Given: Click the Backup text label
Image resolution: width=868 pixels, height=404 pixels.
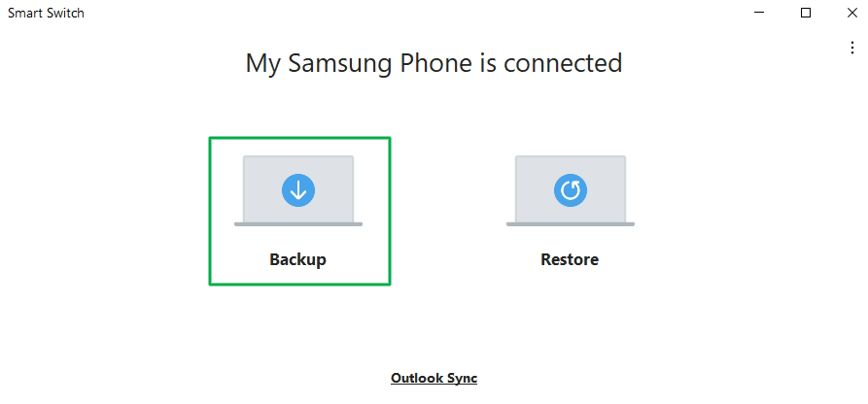Looking at the screenshot, I should pos(298,259).
